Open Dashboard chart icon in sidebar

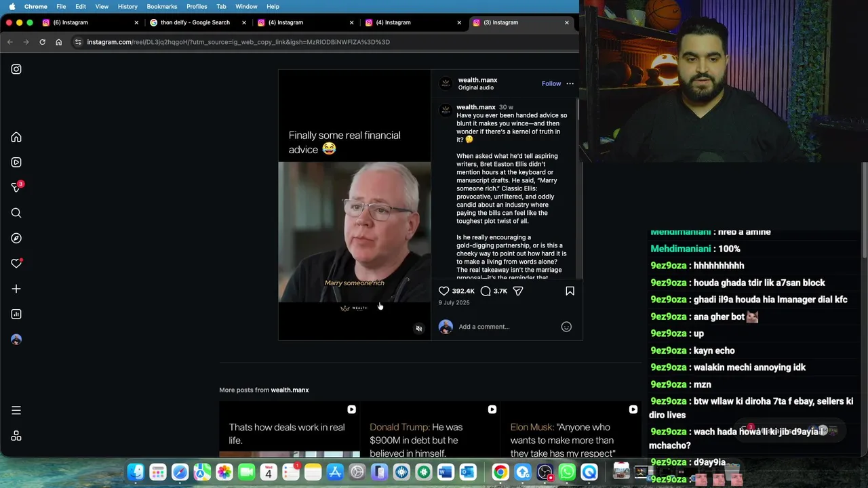(16, 314)
